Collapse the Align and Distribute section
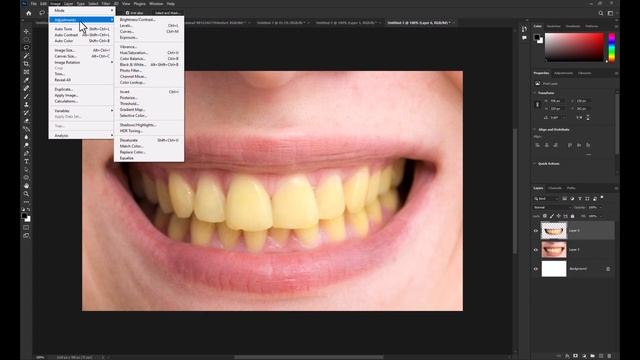 point(535,130)
